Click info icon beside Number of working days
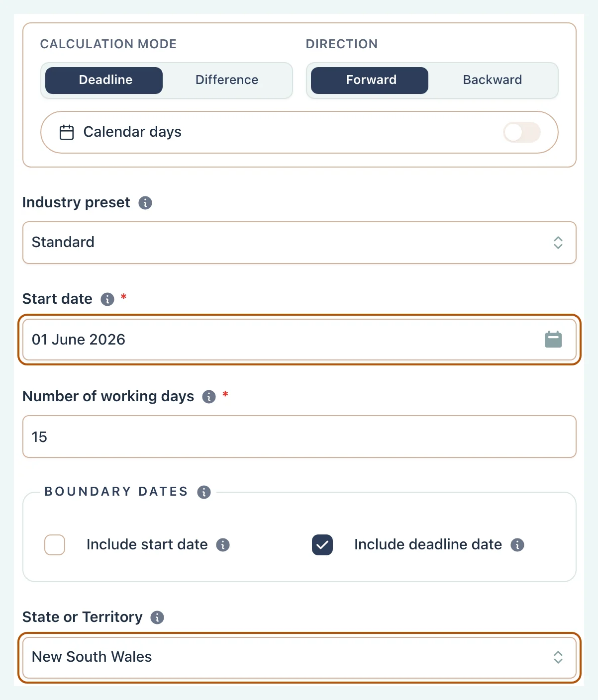The image size is (598, 700). (x=209, y=397)
